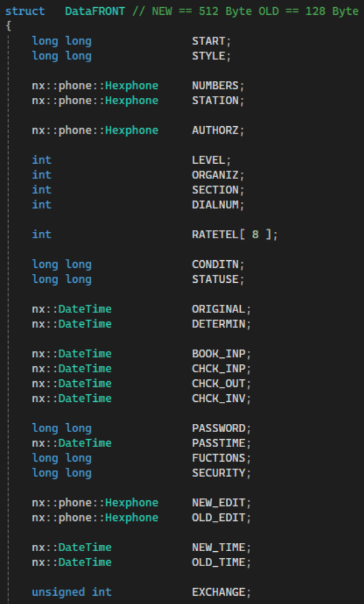Click the OLD_TIME field identifier
The image size is (364, 604).
[218, 562]
